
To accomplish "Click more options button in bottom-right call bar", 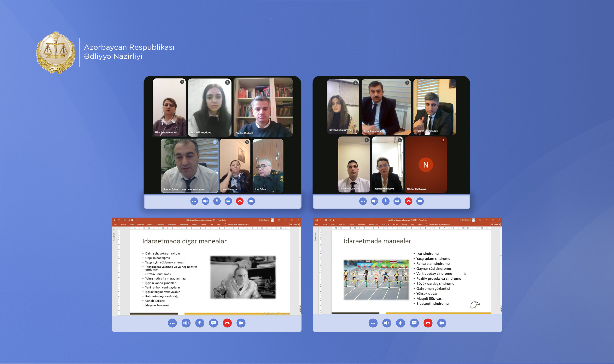I will (x=373, y=323).
